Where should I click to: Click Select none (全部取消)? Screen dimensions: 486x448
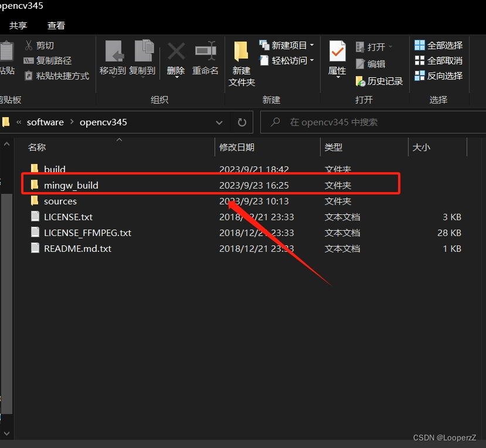coord(439,60)
